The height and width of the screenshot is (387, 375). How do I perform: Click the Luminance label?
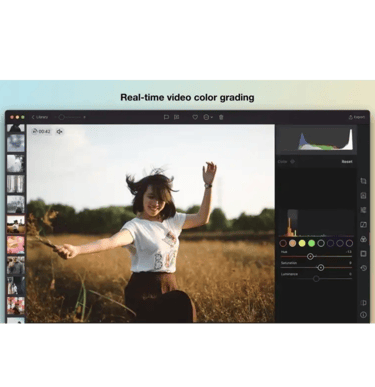coord(289,274)
